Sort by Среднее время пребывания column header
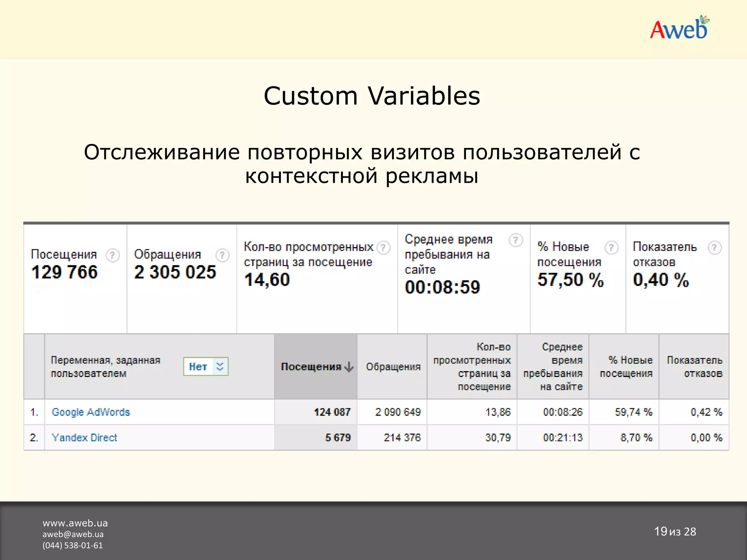 (553, 366)
